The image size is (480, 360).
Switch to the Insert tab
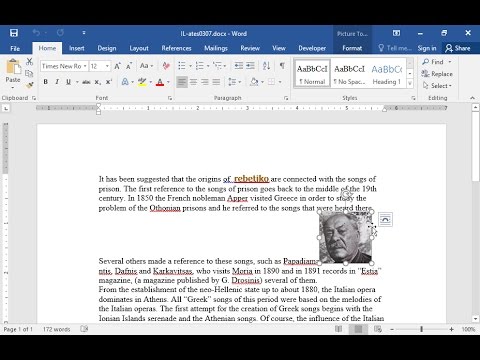pos(76,48)
